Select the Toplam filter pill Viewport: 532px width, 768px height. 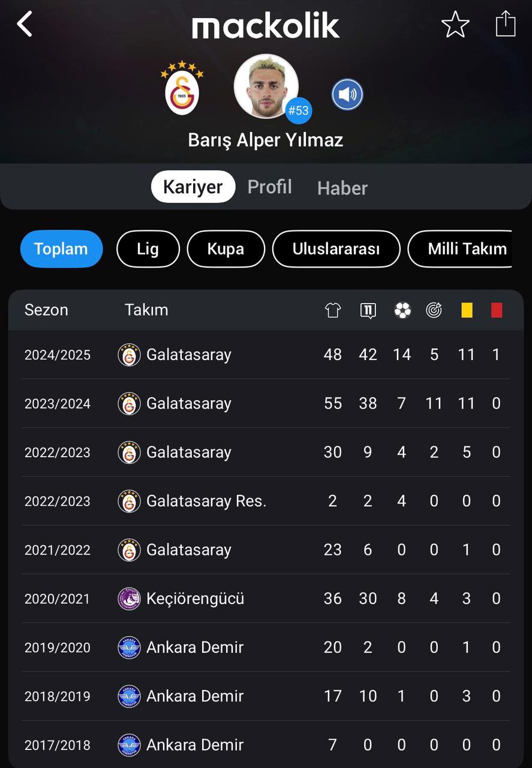[61, 248]
